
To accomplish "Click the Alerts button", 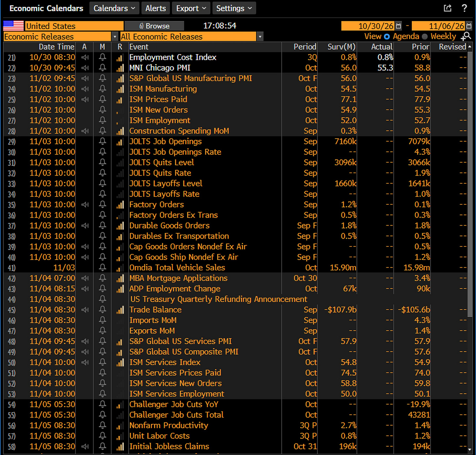I will coord(156,8).
